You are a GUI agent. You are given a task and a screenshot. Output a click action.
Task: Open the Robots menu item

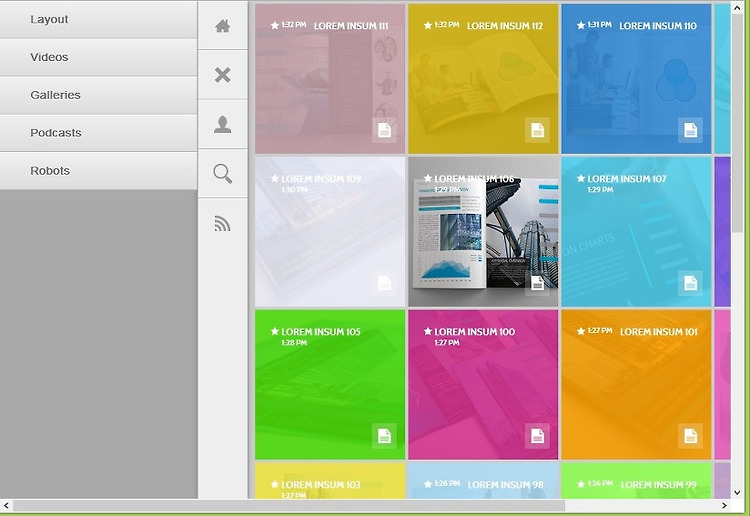tap(99, 170)
